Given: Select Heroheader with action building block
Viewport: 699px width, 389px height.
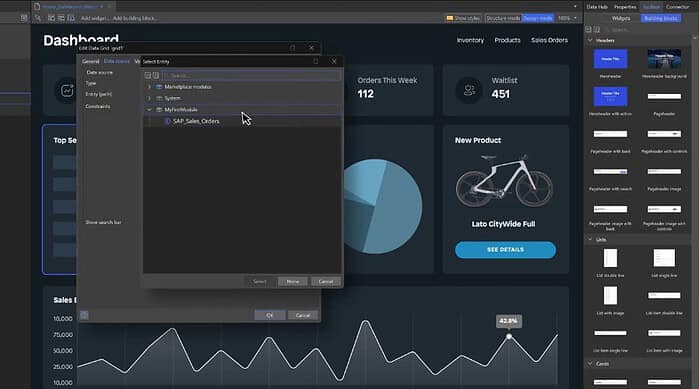Looking at the screenshot, I should coord(610,101).
